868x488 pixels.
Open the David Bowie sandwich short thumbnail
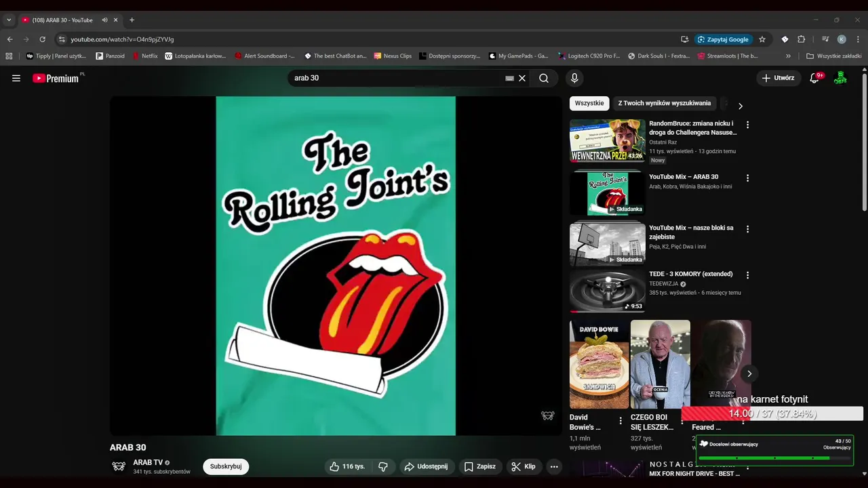click(x=599, y=365)
